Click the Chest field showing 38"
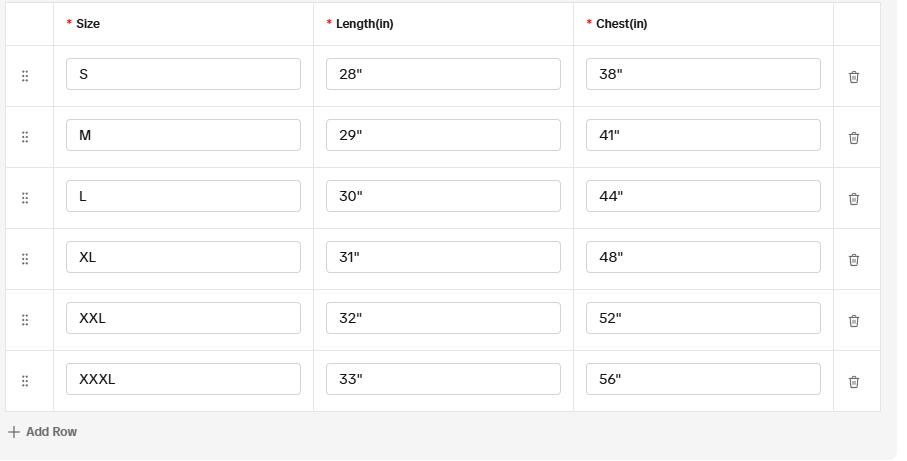 pos(703,74)
